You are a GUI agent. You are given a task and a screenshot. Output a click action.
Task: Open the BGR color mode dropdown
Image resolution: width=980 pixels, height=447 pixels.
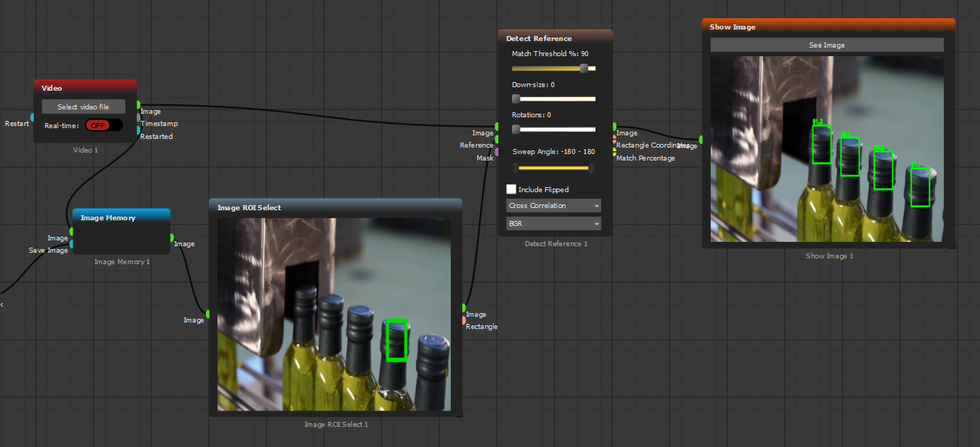(554, 224)
